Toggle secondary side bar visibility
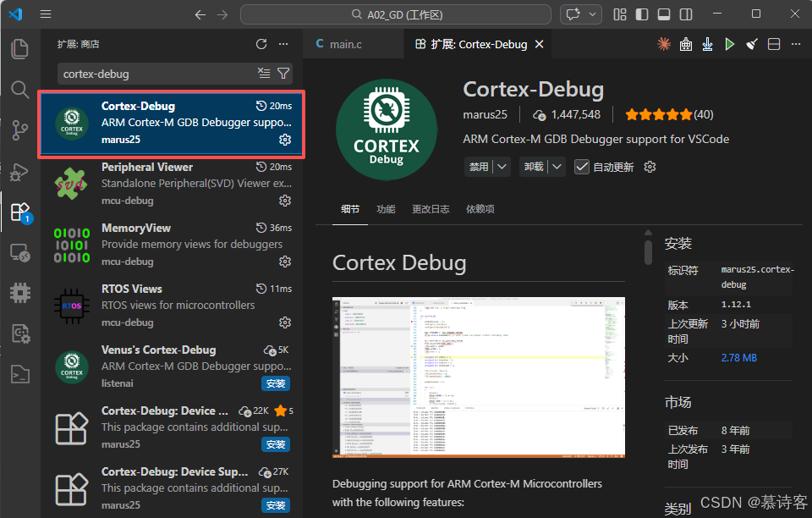This screenshot has height=518, width=812. (x=686, y=14)
